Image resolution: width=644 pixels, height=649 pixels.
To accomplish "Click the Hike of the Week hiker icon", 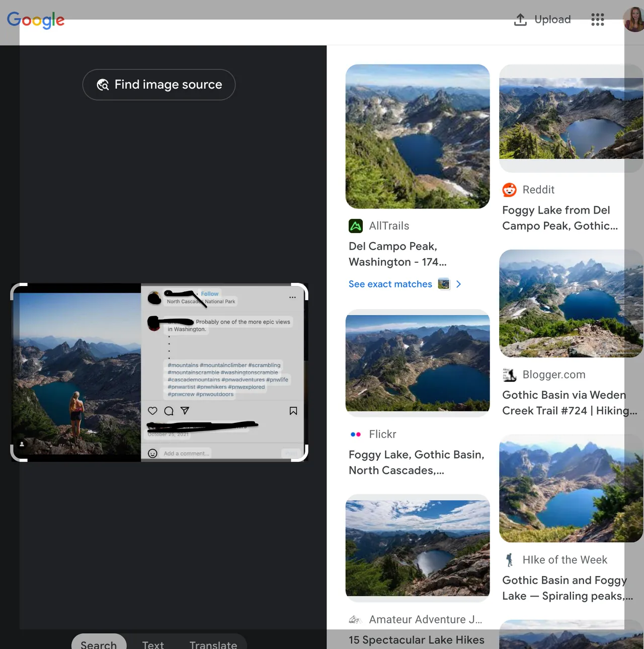I will pos(509,559).
